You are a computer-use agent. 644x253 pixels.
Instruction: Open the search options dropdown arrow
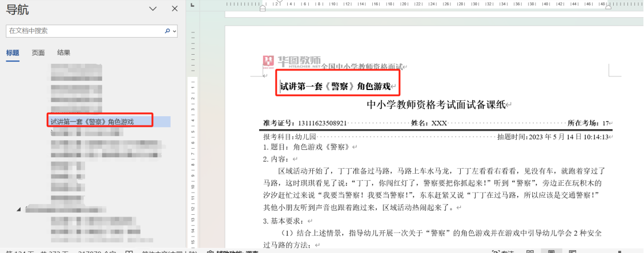(175, 31)
